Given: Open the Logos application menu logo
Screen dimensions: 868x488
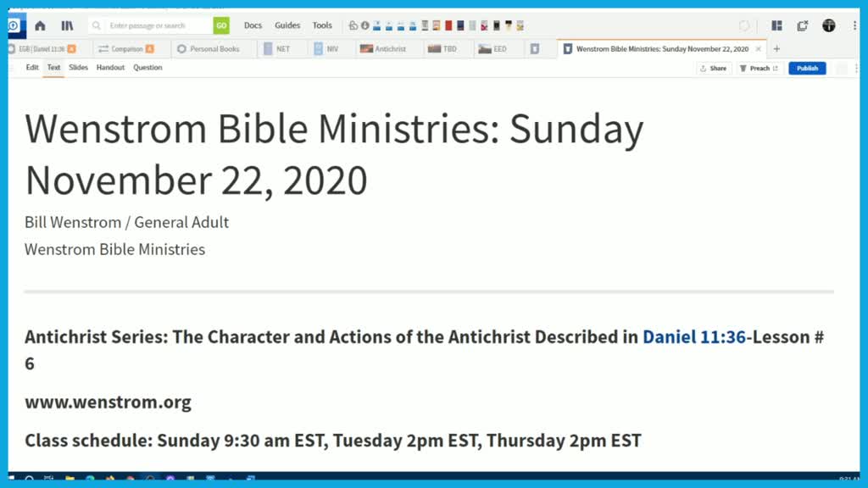Looking at the screenshot, I should click(15, 25).
